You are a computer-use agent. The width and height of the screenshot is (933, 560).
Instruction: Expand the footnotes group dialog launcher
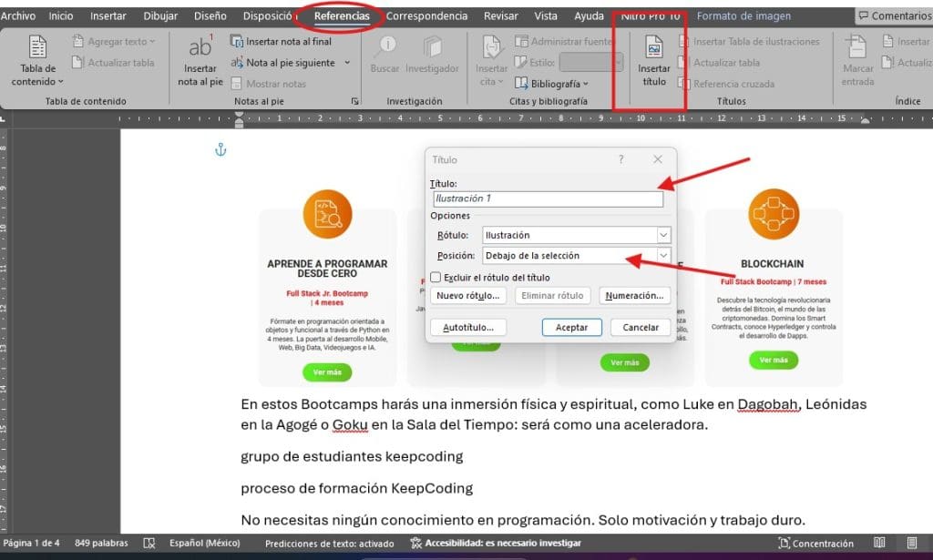click(354, 102)
